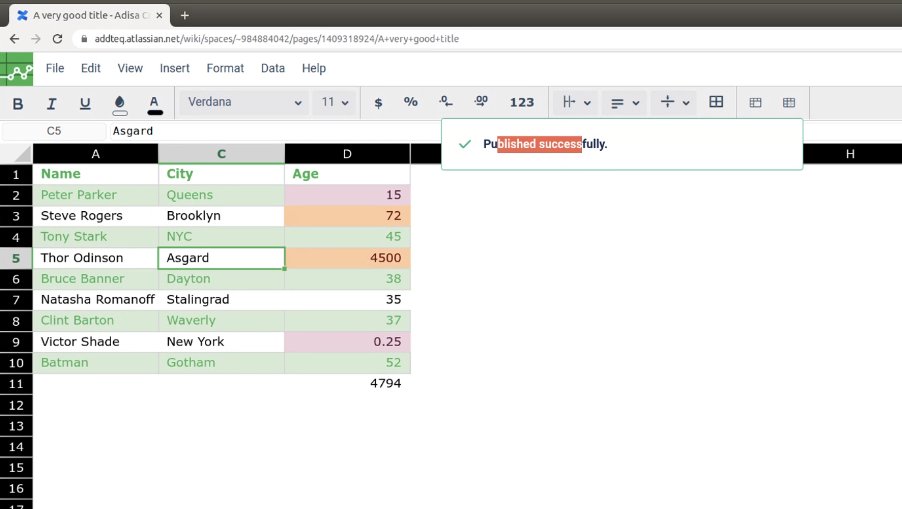Expand the font size 11 dropdown

[335, 102]
